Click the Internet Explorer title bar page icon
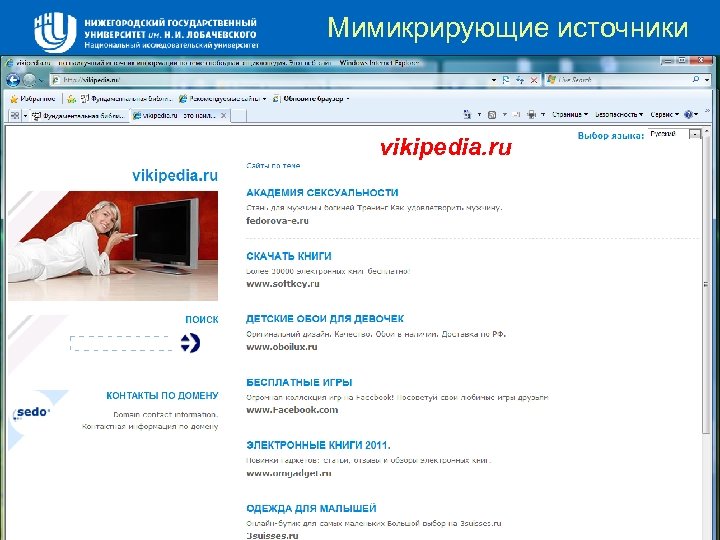 click(9, 63)
